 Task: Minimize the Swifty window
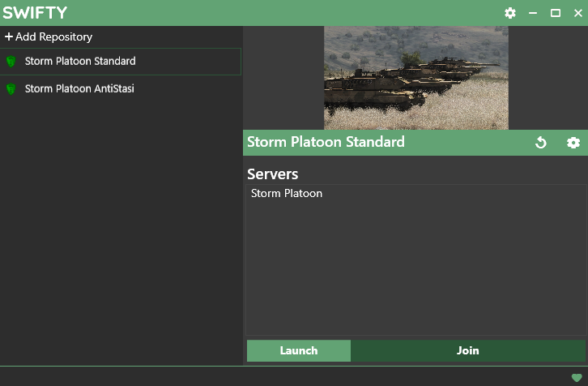533,13
